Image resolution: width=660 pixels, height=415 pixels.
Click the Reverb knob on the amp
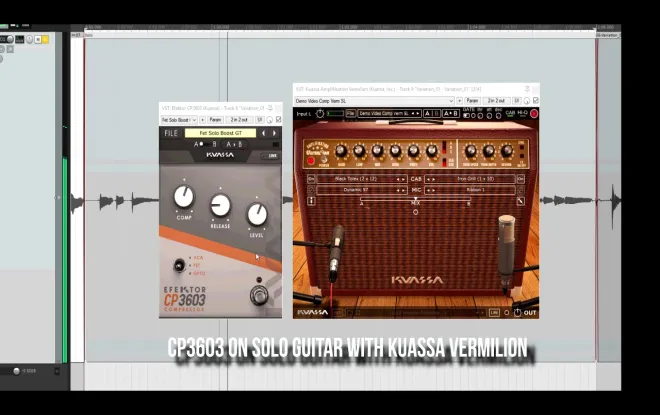tap(506, 151)
